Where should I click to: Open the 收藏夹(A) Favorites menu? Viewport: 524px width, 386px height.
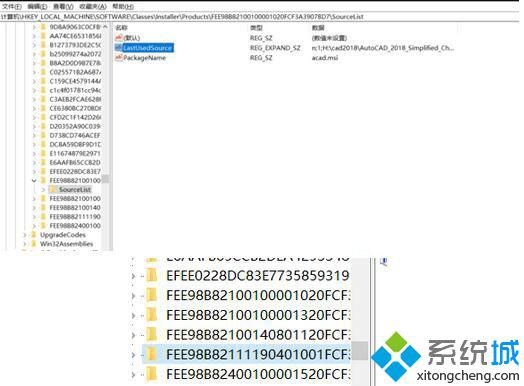(93, 6)
